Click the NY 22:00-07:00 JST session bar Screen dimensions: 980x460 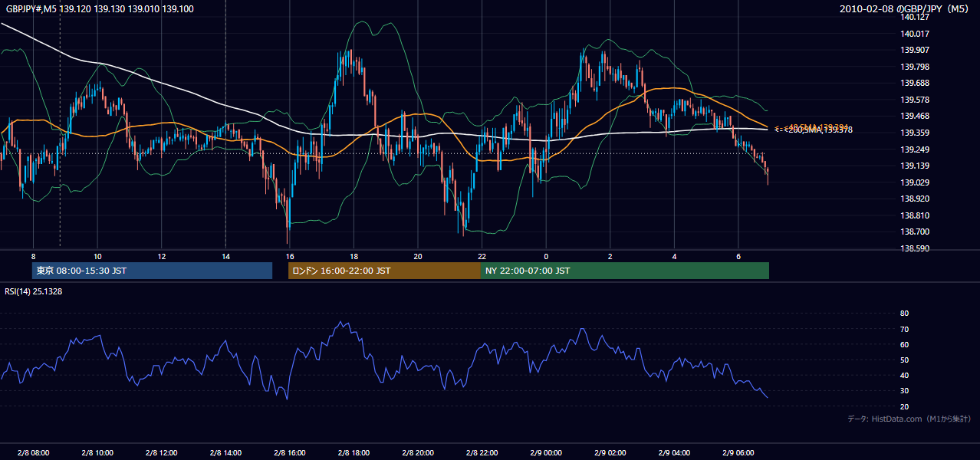(625, 271)
